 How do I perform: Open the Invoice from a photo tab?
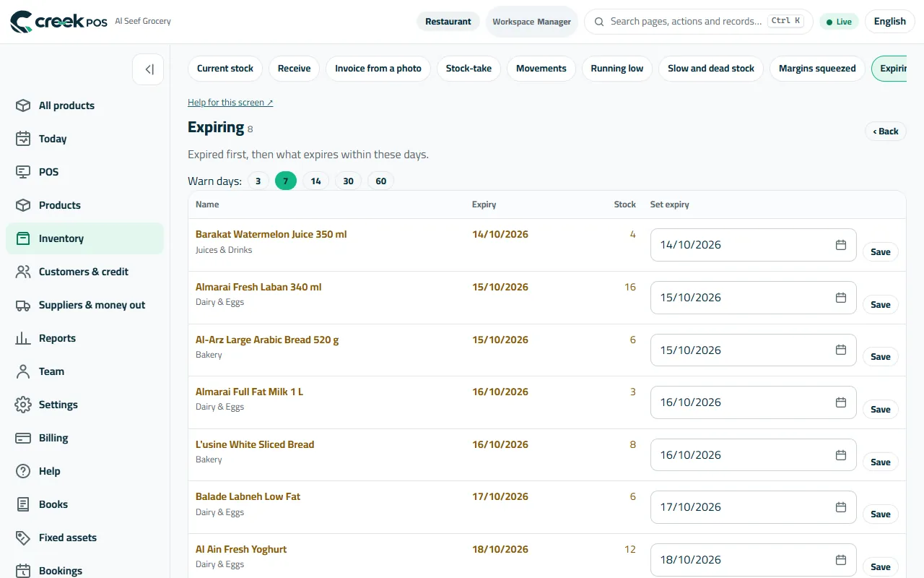(378, 69)
